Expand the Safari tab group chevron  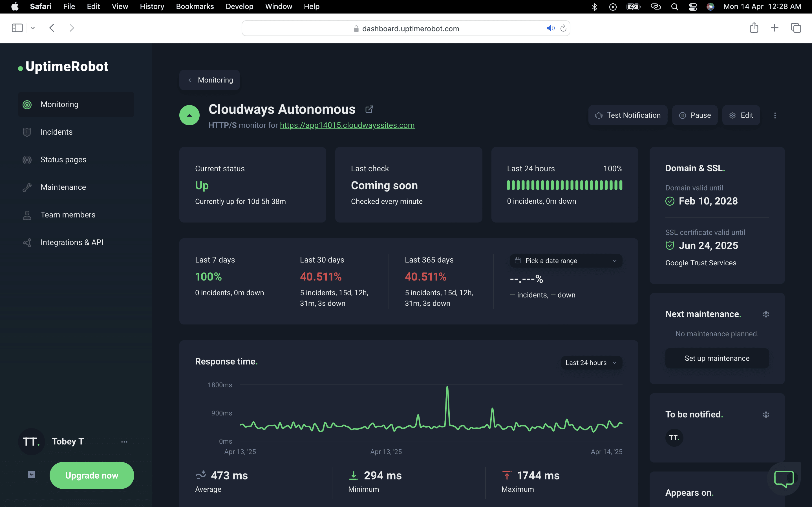[x=32, y=28]
